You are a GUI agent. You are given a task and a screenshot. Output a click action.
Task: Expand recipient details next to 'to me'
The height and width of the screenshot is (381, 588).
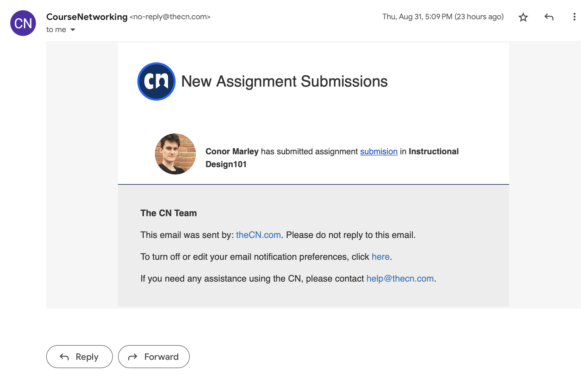tap(73, 30)
